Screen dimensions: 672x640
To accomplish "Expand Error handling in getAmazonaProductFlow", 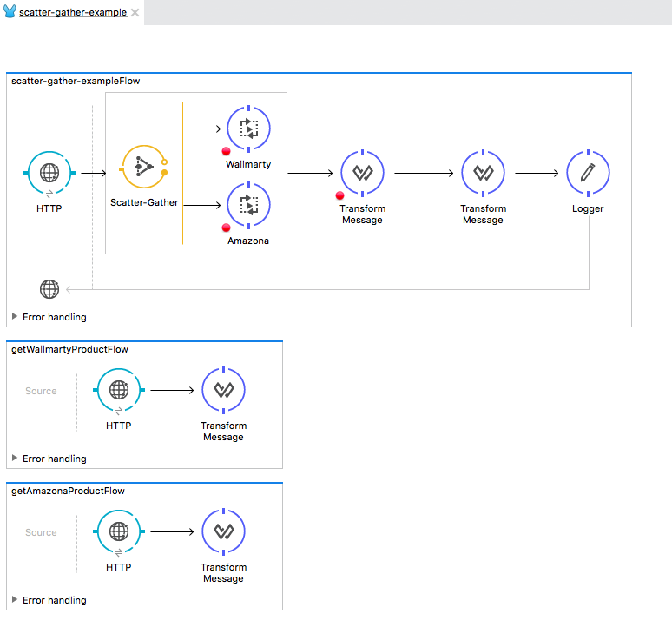I will click(15, 600).
